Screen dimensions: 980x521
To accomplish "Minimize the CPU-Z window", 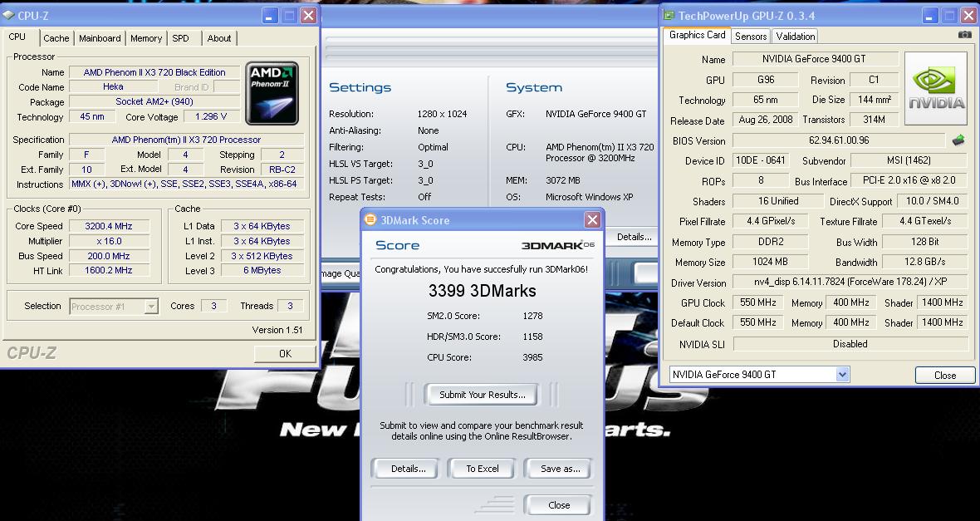I will pos(270,15).
